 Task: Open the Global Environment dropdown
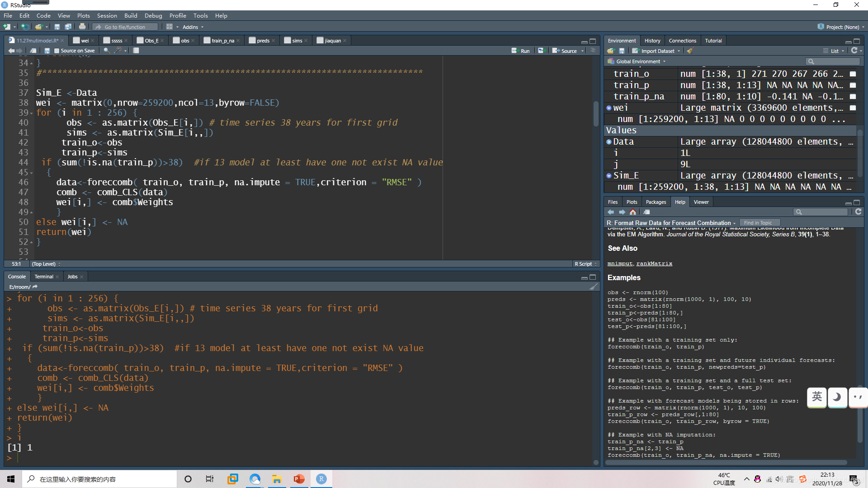click(x=637, y=61)
